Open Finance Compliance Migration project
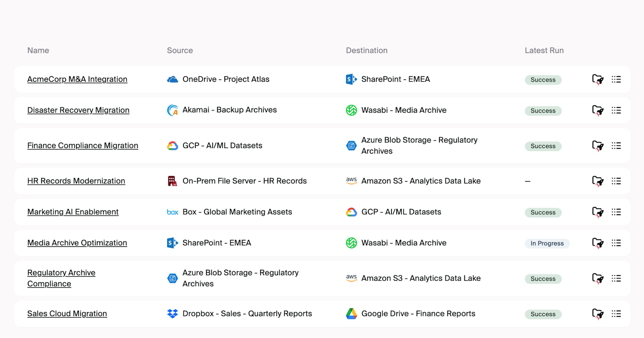Viewport: 644px width, 338px height. tap(83, 146)
